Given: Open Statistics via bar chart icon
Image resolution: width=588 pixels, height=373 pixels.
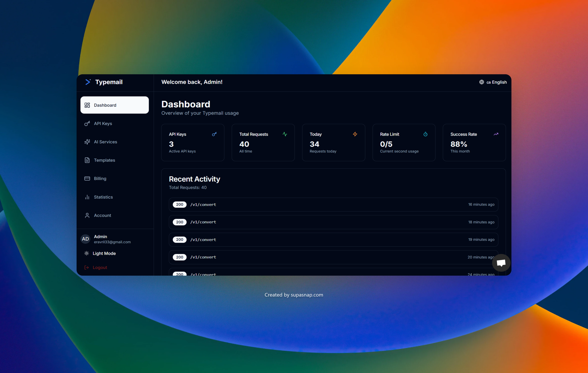Looking at the screenshot, I should coord(87,197).
